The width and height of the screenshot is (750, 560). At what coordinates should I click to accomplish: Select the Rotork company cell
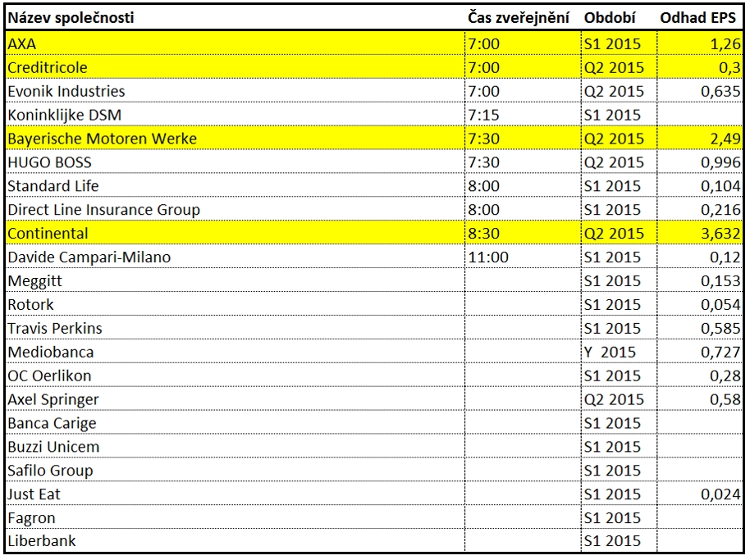(x=236, y=304)
